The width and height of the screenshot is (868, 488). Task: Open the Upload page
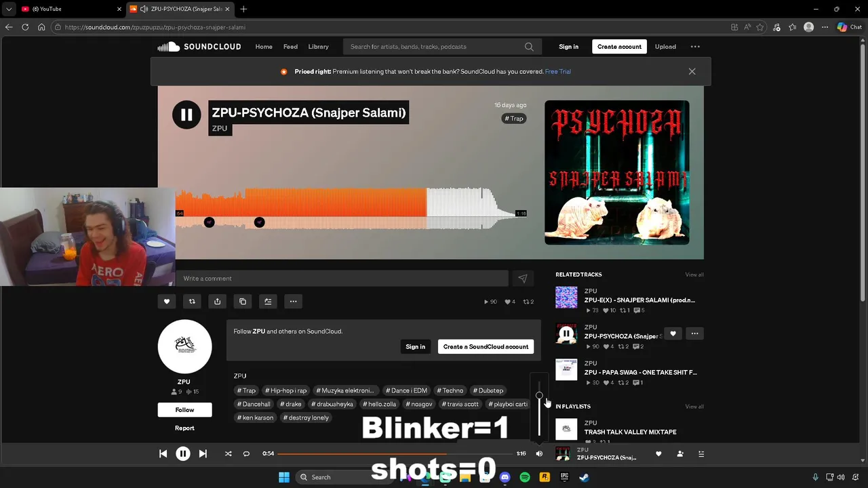click(x=665, y=47)
